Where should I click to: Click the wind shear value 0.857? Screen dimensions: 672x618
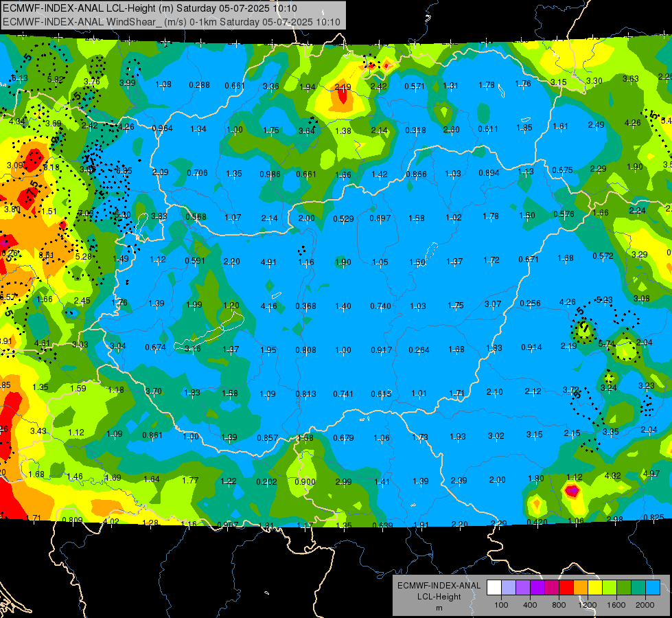tap(268, 438)
